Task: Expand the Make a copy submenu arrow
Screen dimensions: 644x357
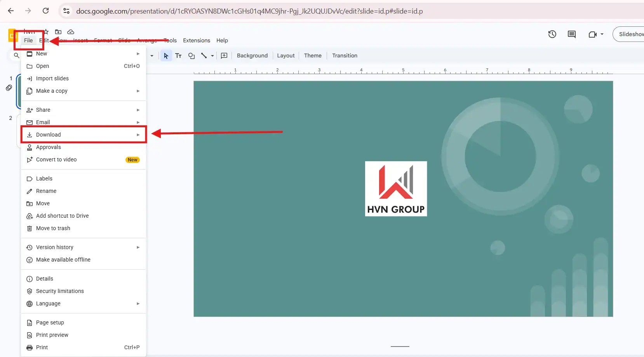Action: [x=138, y=91]
